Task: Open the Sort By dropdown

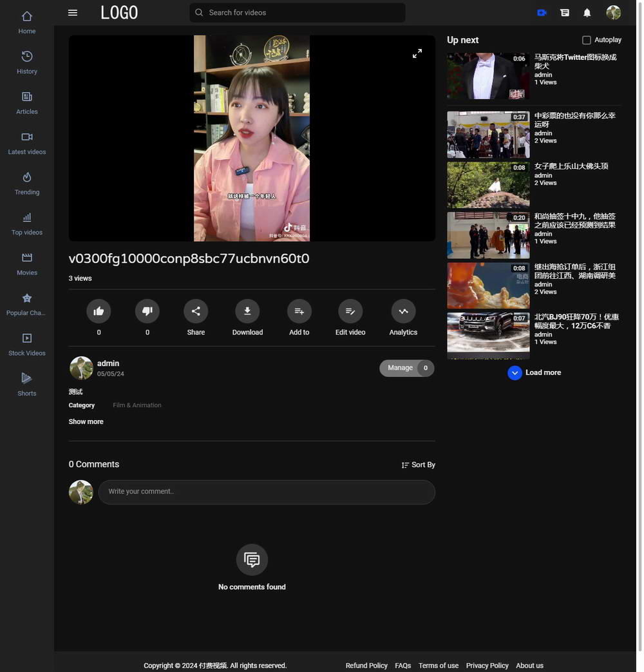Action: 418,465
